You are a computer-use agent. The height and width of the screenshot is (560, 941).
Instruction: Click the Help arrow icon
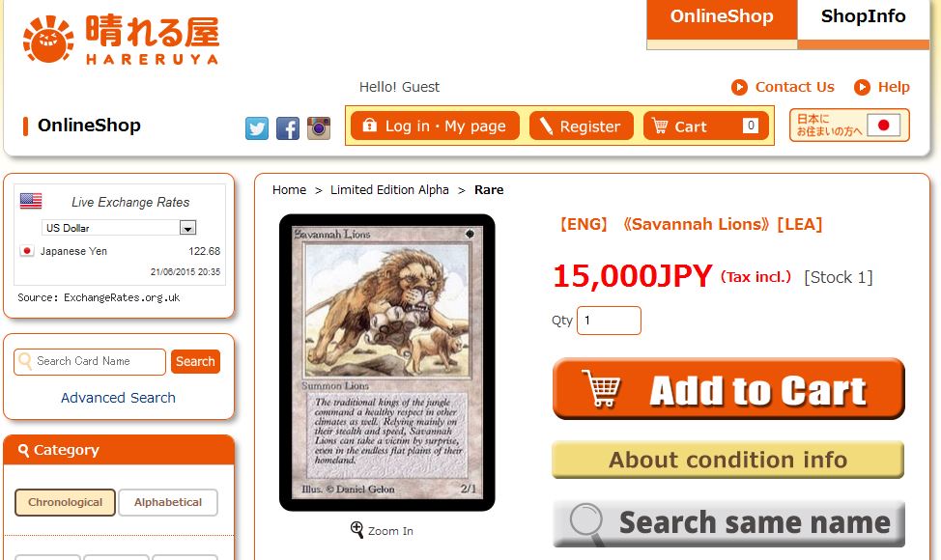tap(862, 88)
